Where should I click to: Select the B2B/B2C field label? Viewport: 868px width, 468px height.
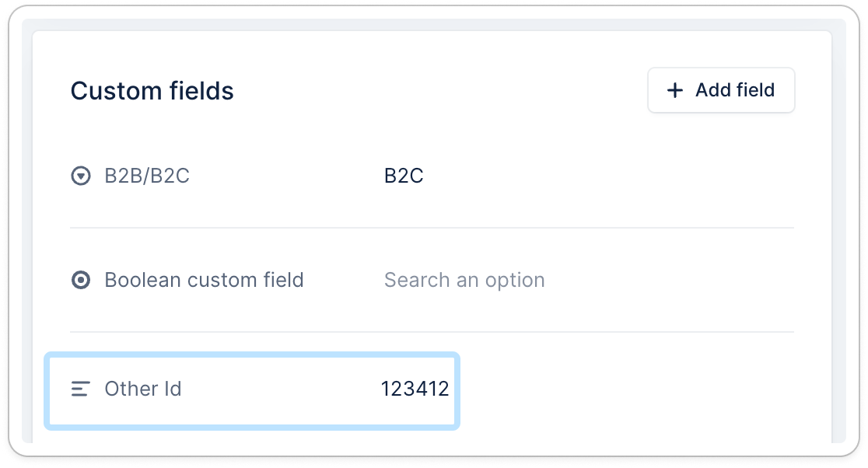coord(147,176)
